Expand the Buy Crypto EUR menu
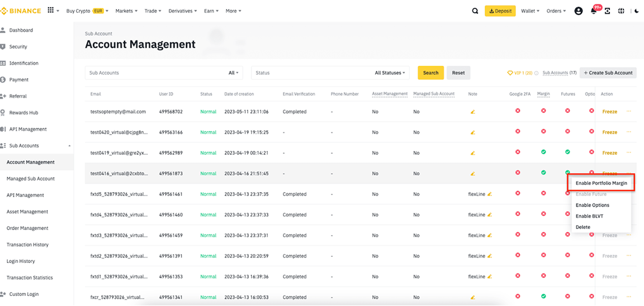Image resolution: width=644 pixels, height=306 pixels. [x=87, y=11]
